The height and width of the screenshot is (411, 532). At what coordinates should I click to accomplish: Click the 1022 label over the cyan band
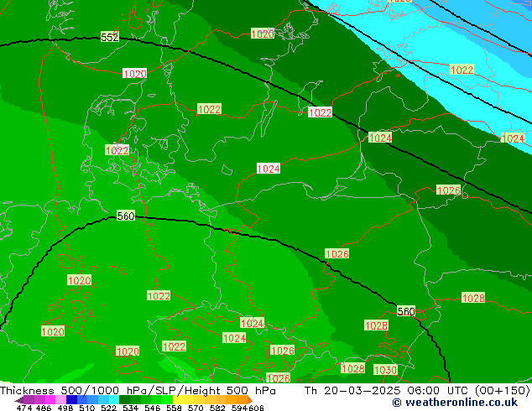(462, 70)
